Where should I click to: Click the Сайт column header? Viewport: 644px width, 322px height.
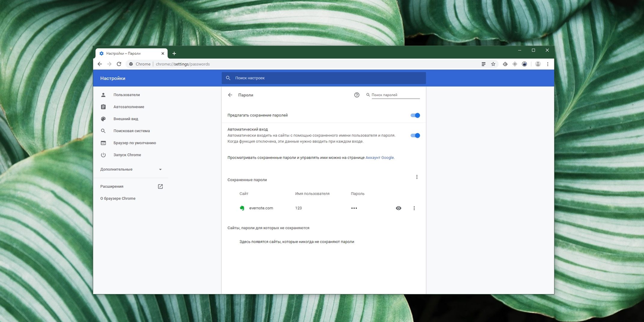click(x=244, y=193)
